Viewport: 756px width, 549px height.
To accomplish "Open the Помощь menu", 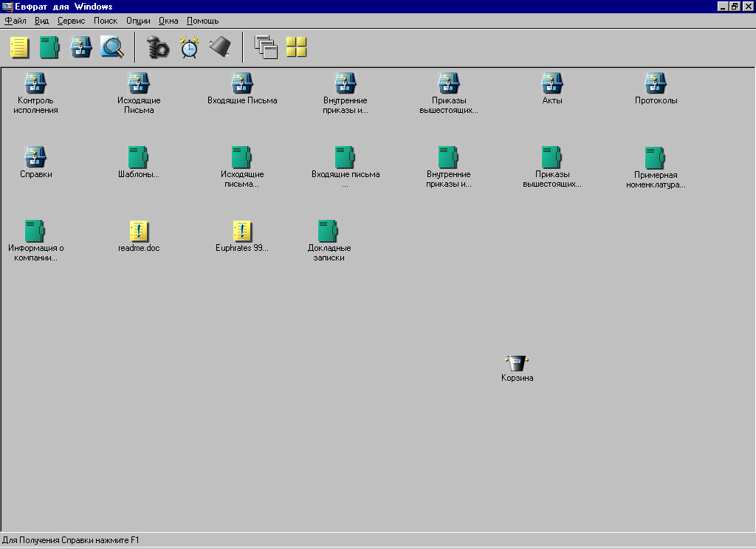I will 202,21.
